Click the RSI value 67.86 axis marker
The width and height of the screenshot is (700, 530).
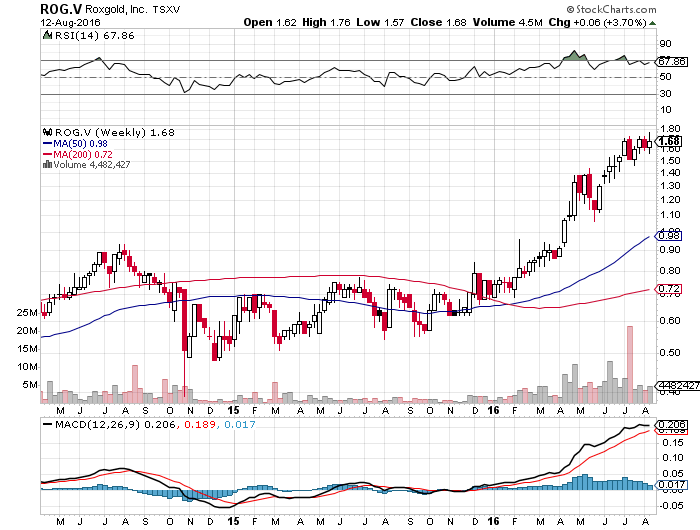671,62
